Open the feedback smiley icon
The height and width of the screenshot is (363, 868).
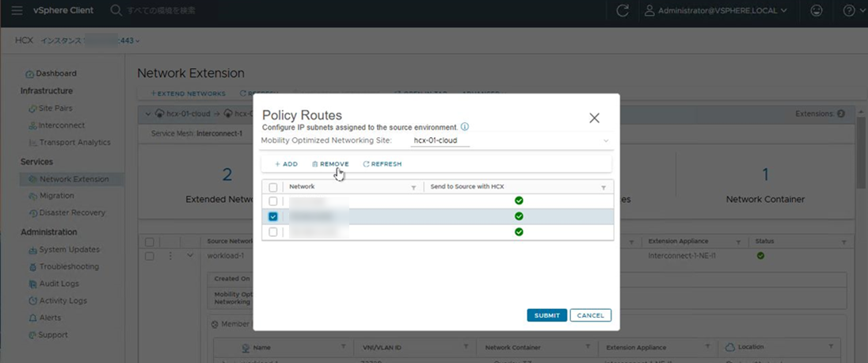[x=816, y=10]
